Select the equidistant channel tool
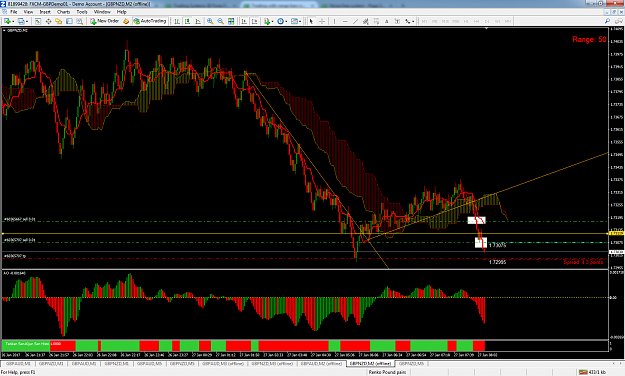This screenshot has width=625, height=376. (366, 21)
